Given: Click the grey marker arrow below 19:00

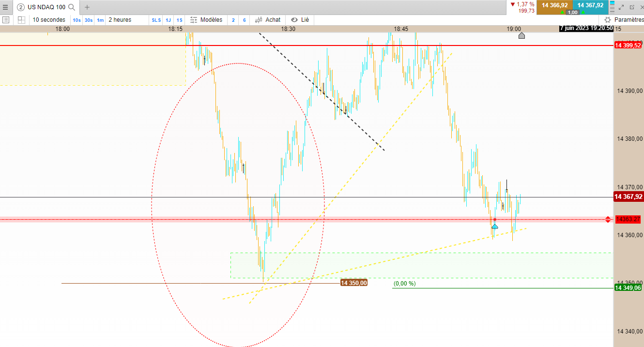Looking at the screenshot, I should 521,36.
